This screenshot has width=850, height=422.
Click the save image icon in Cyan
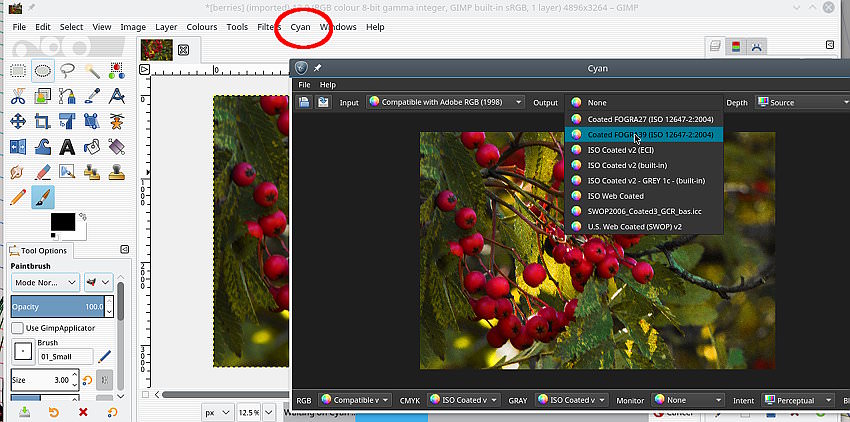click(323, 102)
